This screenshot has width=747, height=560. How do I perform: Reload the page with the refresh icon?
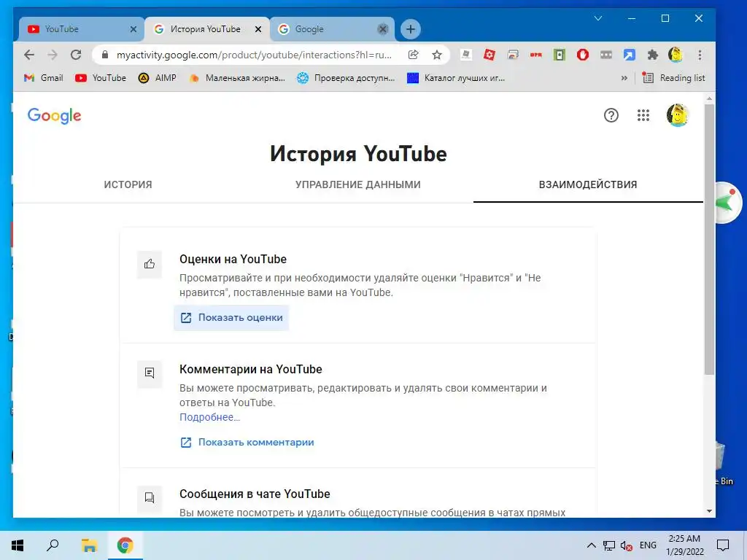point(76,55)
